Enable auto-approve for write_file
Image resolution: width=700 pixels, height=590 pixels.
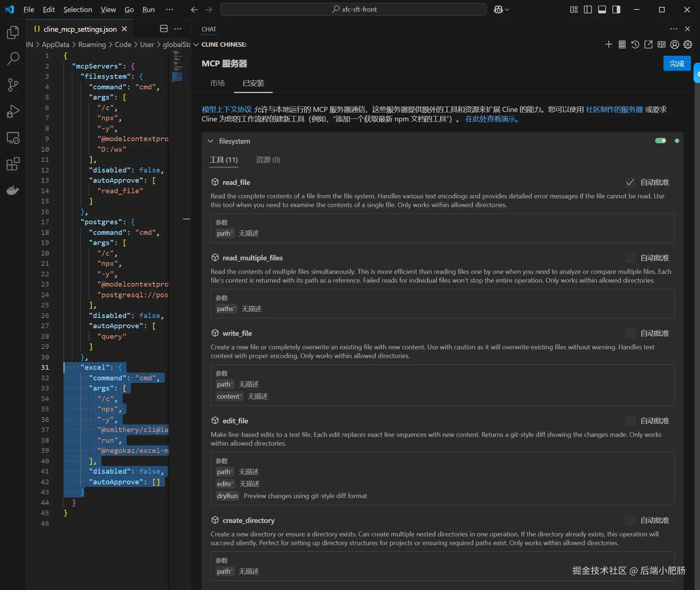pyautogui.click(x=630, y=333)
